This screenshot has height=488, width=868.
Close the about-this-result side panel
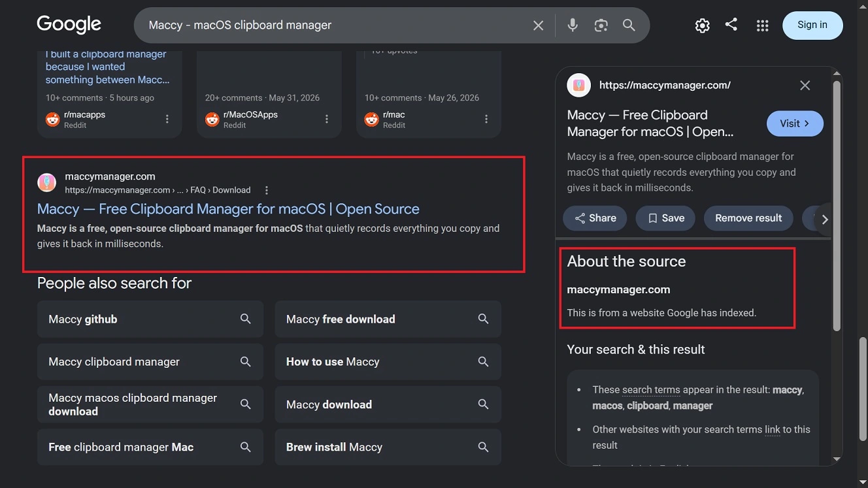(x=805, y=86)
